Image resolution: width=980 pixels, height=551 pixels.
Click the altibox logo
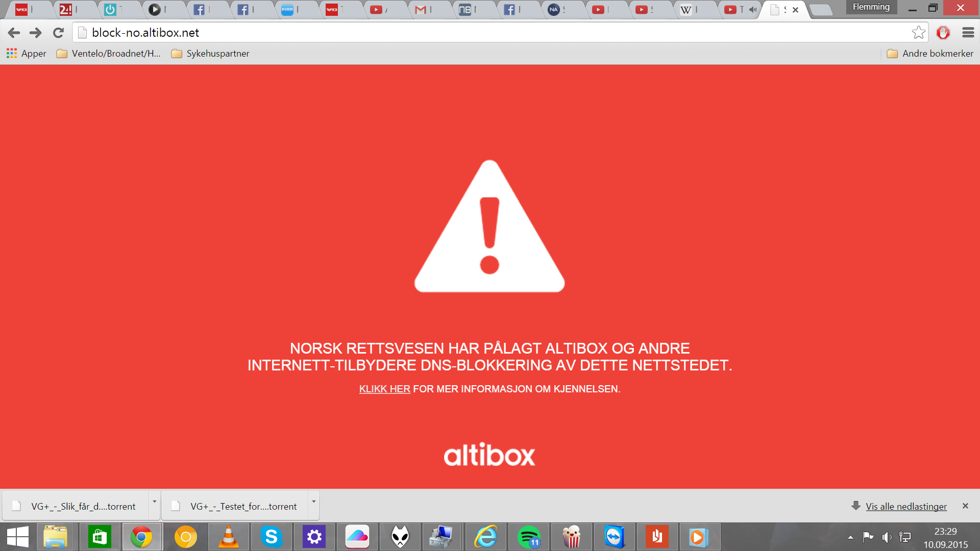coord(489,455)
